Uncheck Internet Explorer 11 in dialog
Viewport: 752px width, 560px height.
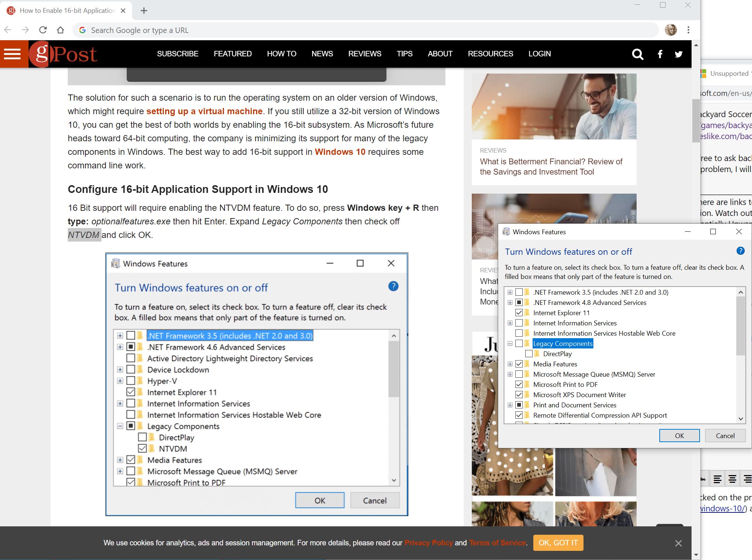tap(519, 313)
